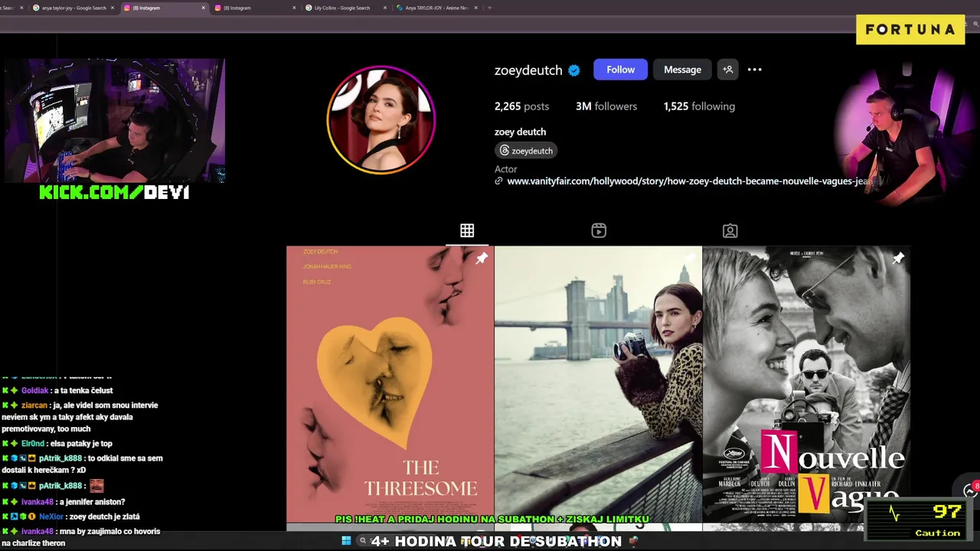View the 3M followers list
Viewport: 980px width, 551px height.
pyautogui.click(x=606, y=106)
